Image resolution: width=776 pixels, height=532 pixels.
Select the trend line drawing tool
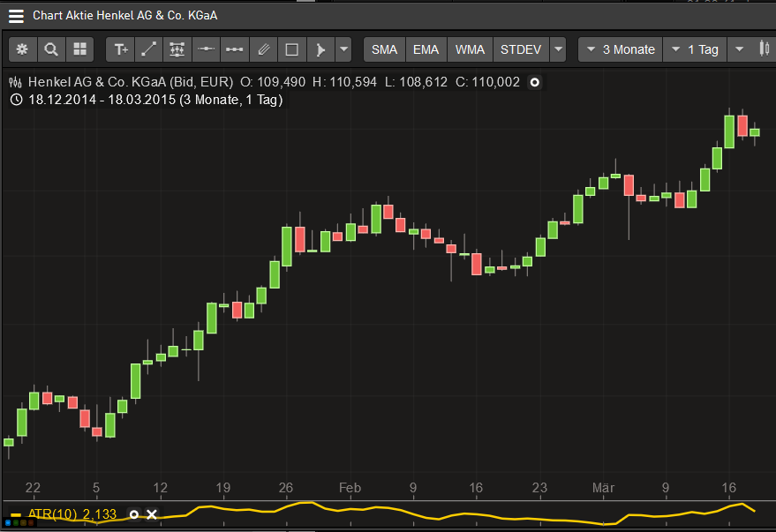coord(149,49)
